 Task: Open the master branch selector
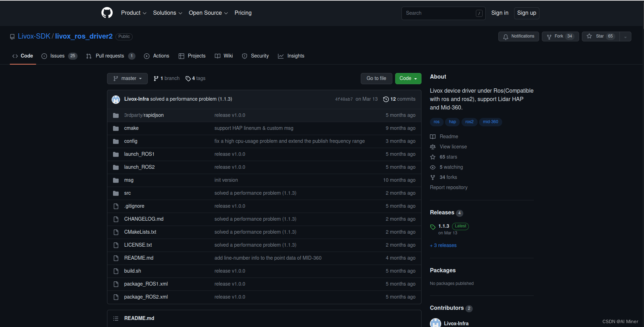click(127, 79)
